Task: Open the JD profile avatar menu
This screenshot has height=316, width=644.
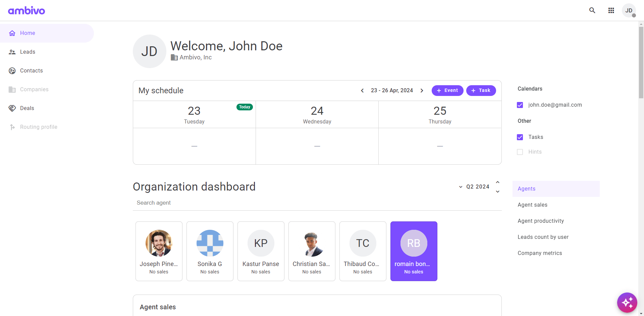Action: coord(629,10)
